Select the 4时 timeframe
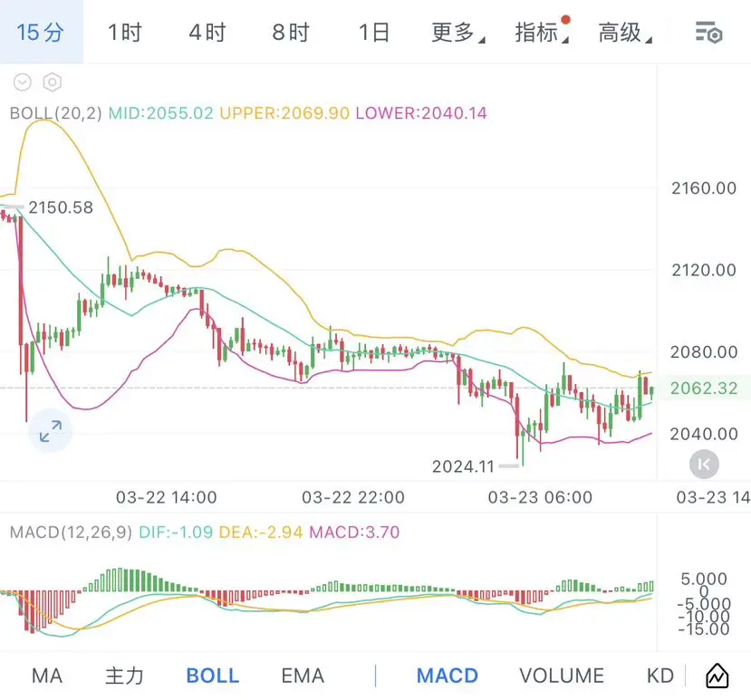 pos(207,33)
